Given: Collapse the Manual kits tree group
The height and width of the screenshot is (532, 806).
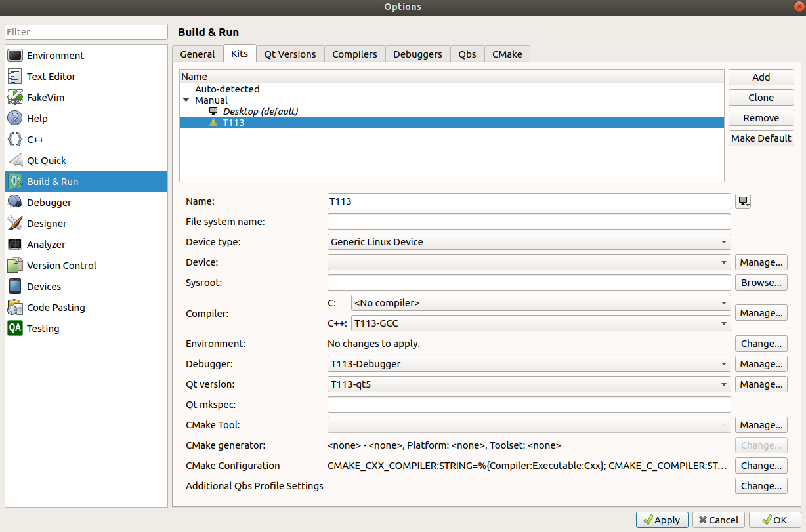Looking at the screenshot, I should click(186, 100).
